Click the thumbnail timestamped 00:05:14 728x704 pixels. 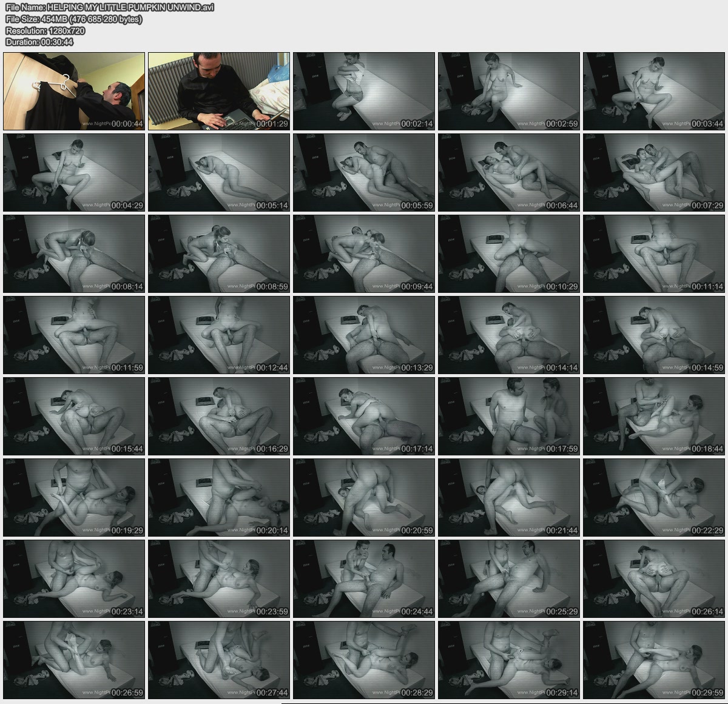pyautogui.click(x=219, y=172)
